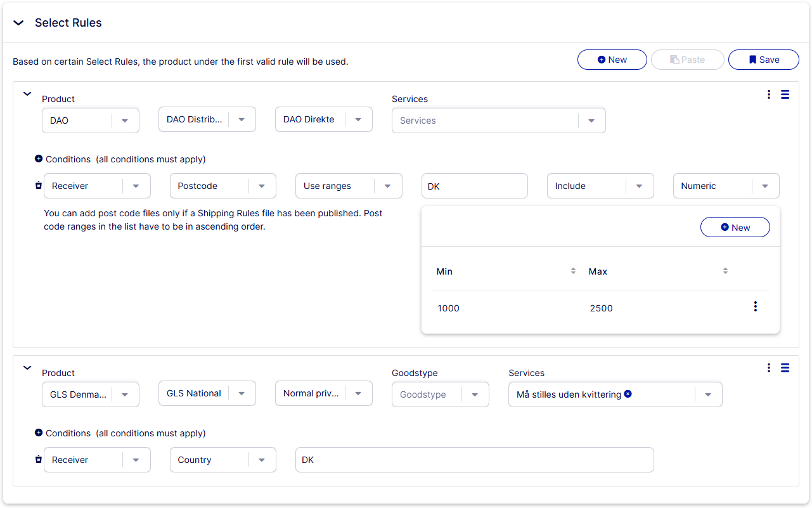Collapse the GLS Denmark product rule

tap(27, 368)
